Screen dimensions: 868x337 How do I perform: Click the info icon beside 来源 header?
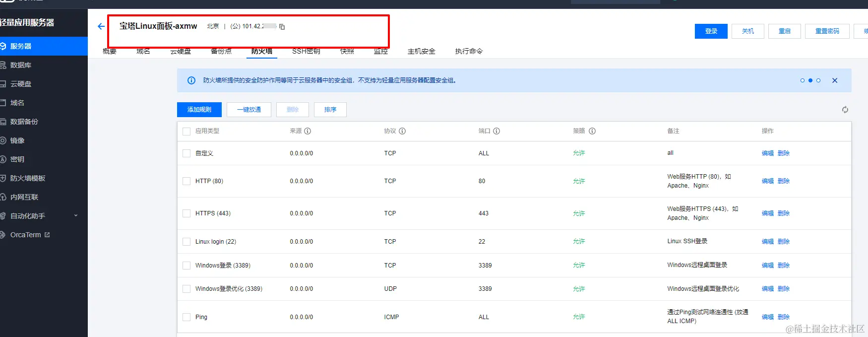[308, 131]
